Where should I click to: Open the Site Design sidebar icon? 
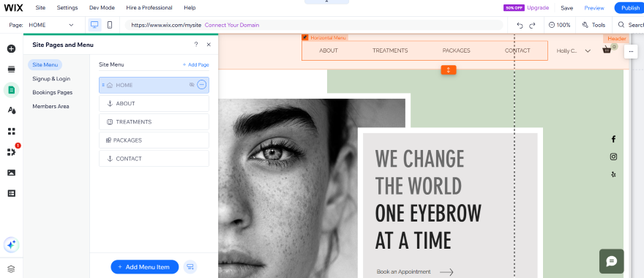click(x=12, y=110)
